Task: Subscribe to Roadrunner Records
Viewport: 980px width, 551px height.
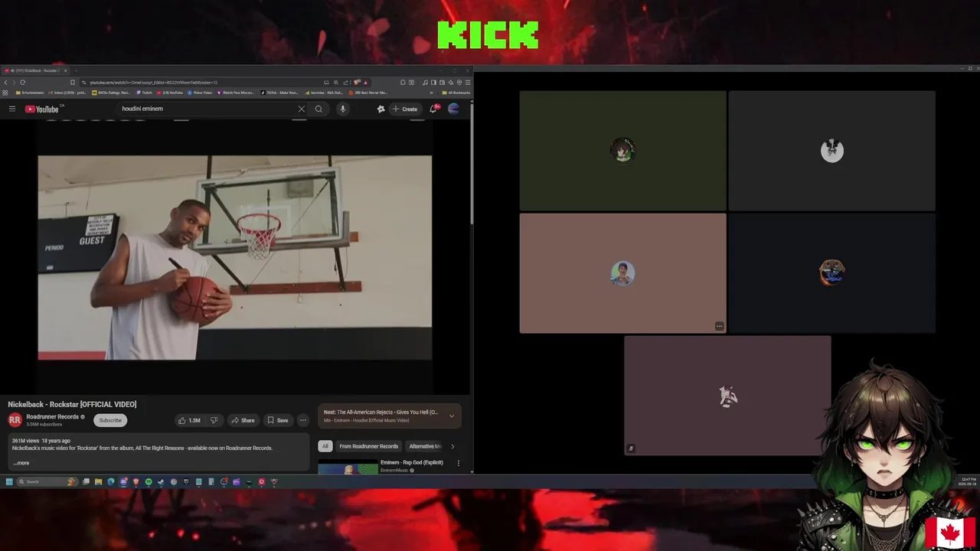Action: [110, 420]
